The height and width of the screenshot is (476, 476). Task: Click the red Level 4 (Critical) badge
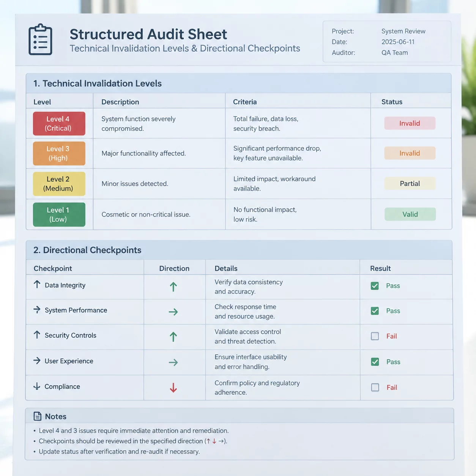click(59, 123)
